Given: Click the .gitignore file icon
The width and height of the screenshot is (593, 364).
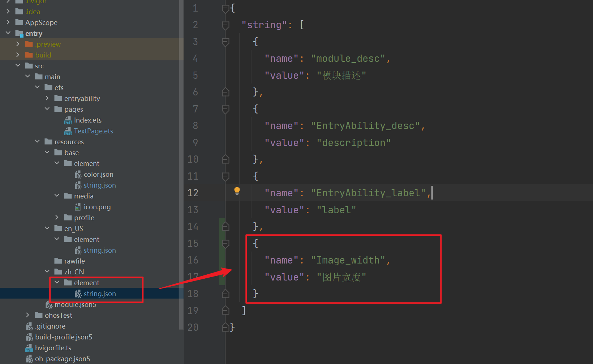Looking at the screenshot, I should tap(29, 326).
